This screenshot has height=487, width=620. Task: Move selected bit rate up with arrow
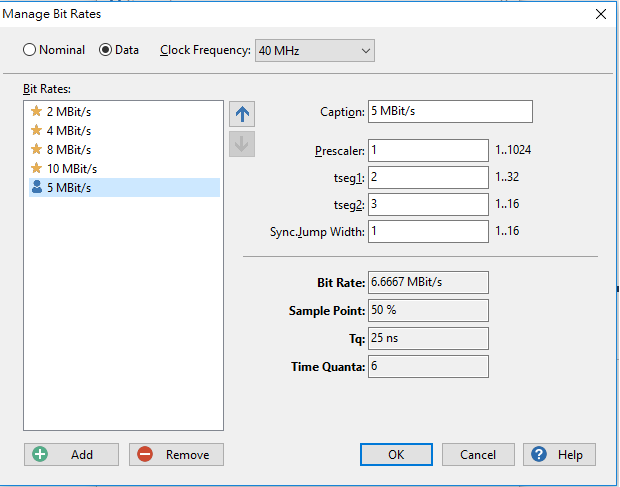coord(242,114)
